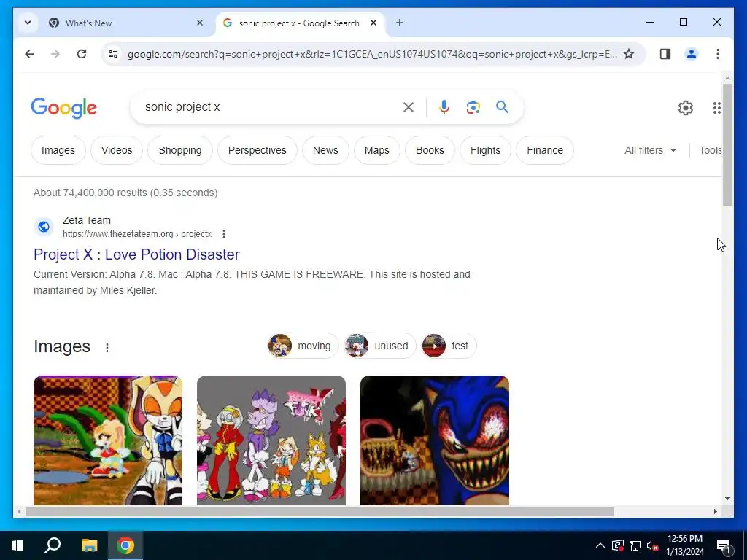Image resolution: width=747 pixels, height=560 pixels.
Task: Open the notification center
Action: tap(724, 545)
